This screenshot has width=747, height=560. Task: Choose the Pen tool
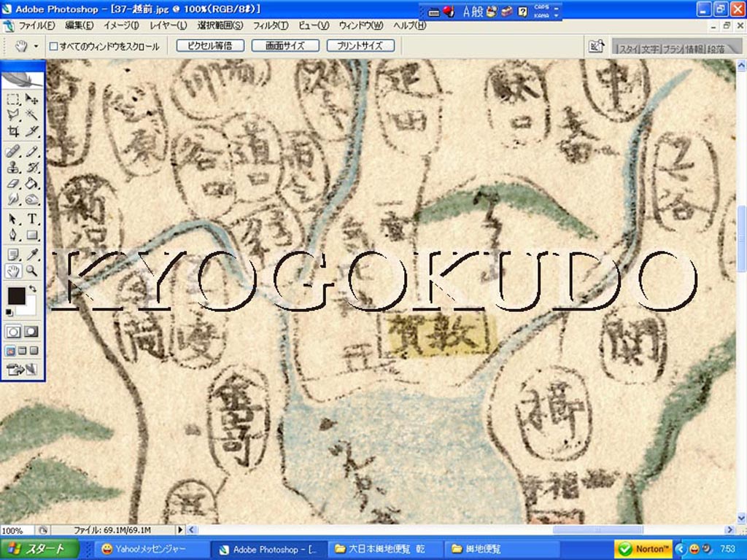(x=13, y=235)
